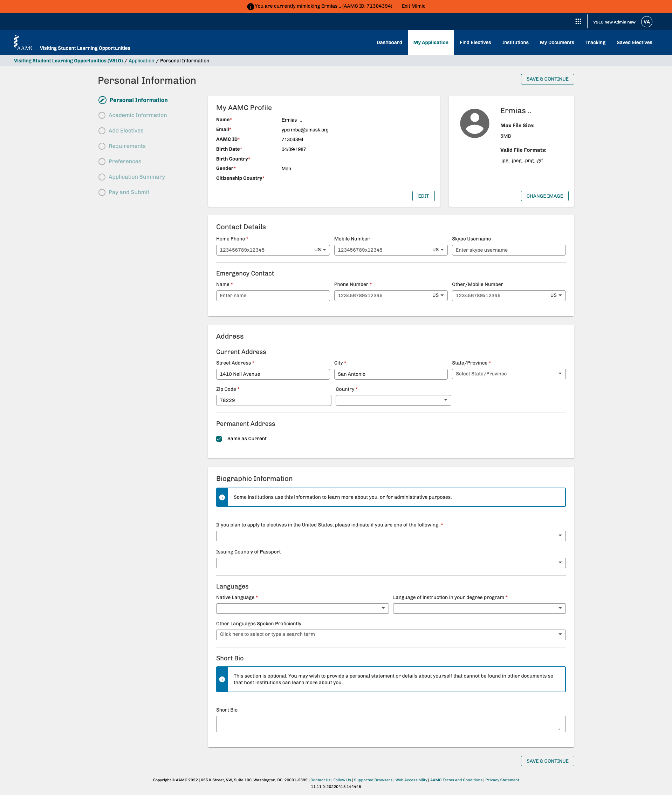Click the top Save & Continue button
This screenshot has width=672, height=795.
[547, 79]
